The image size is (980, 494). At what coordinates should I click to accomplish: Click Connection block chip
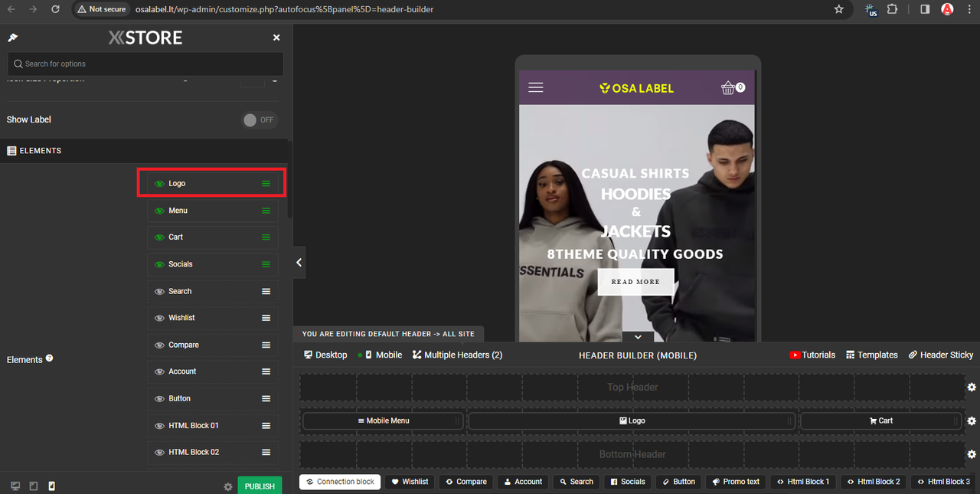(x=340, y=482)
